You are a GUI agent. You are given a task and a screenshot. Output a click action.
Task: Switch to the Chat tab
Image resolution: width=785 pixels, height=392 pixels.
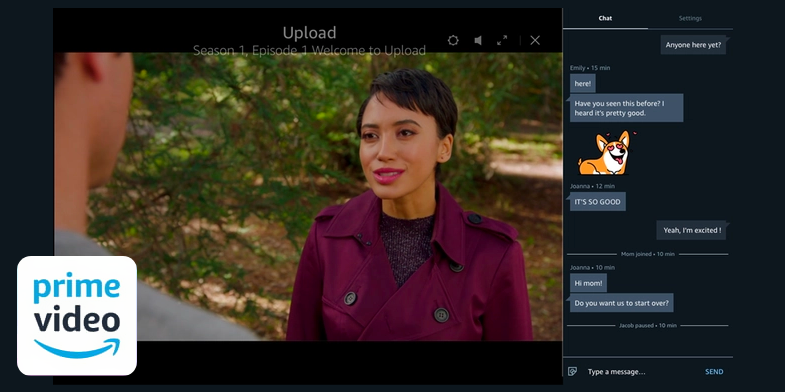pos(605,19)
